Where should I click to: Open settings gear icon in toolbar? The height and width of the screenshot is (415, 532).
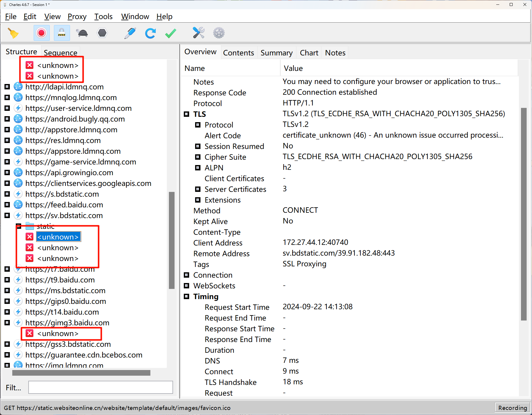(219, 33)
